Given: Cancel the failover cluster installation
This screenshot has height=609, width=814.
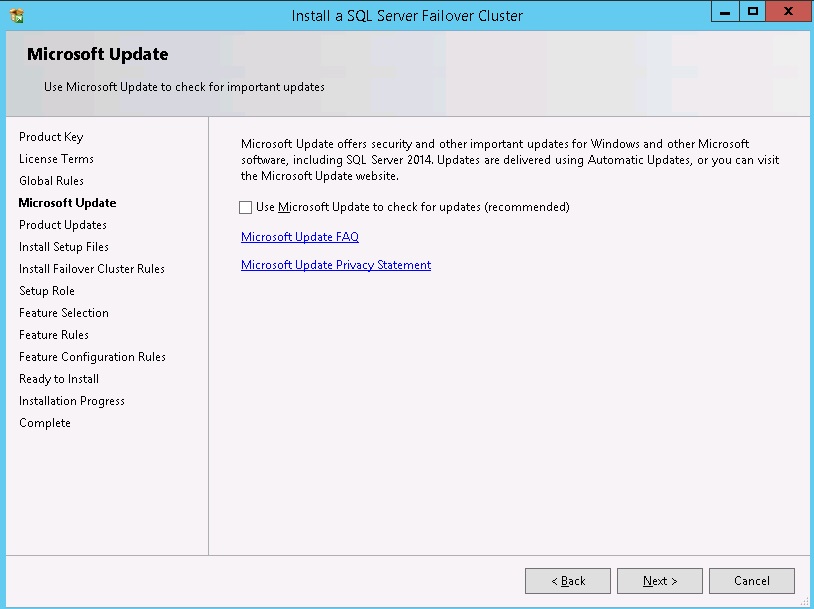Looking at the screenshot, I should (x=752, y=580).
